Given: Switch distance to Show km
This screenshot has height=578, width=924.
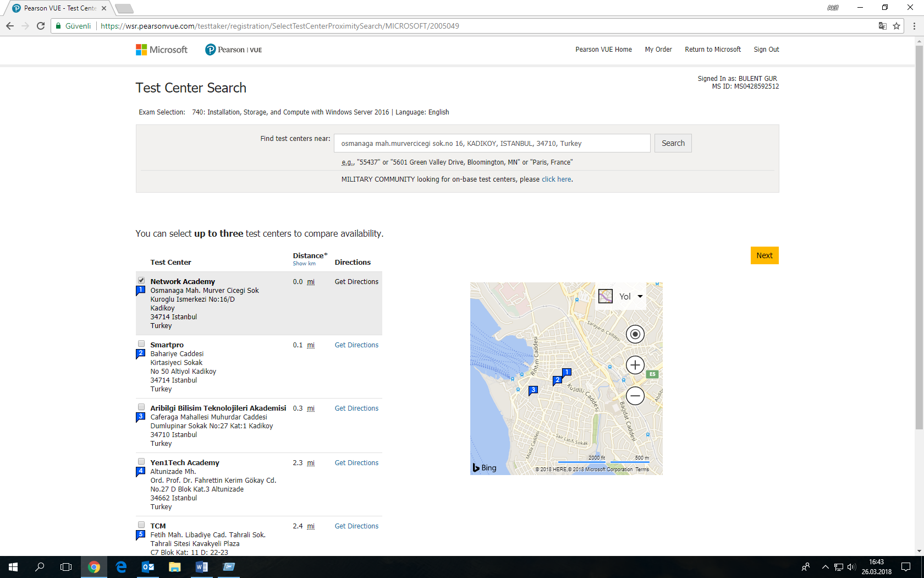Looking at the screenshot, I should point(304,264).
